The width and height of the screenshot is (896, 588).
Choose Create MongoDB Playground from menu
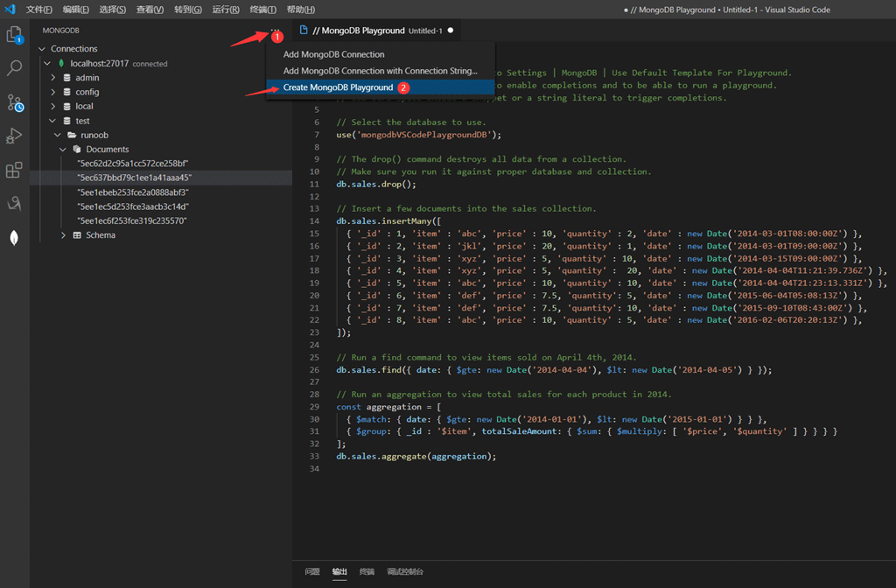tap(338, 87)
